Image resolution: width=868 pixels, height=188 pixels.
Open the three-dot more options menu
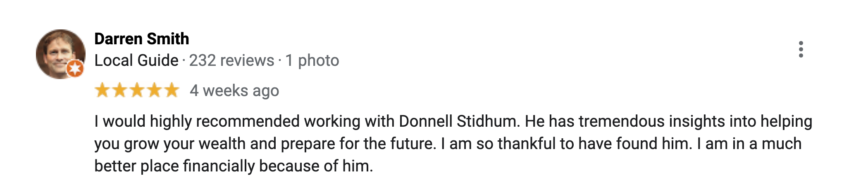[x=801, y=49]
